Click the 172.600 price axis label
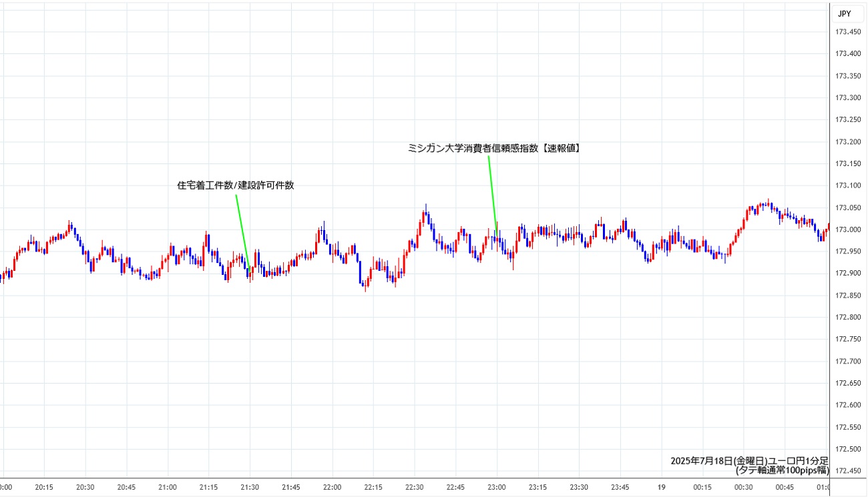 point(847,405)
